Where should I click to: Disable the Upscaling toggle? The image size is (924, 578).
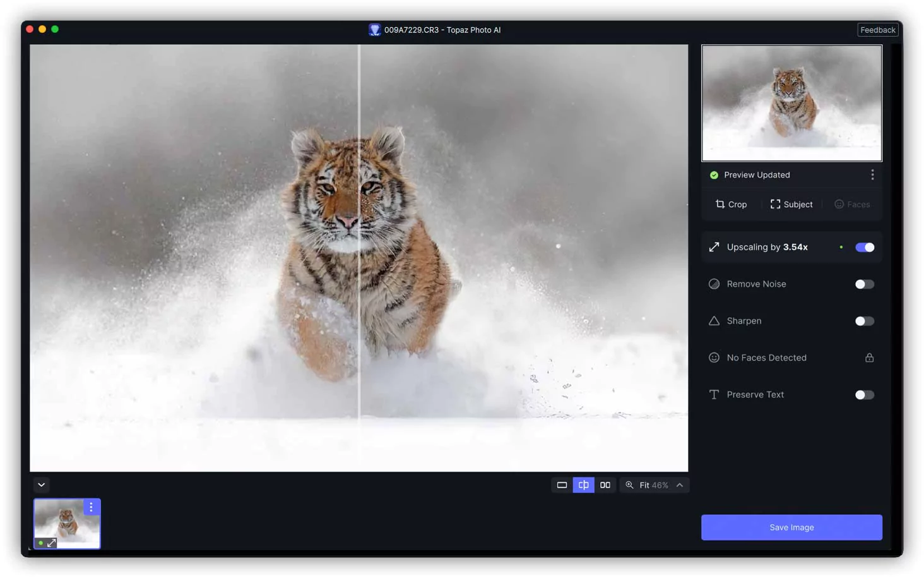point(864,247)
